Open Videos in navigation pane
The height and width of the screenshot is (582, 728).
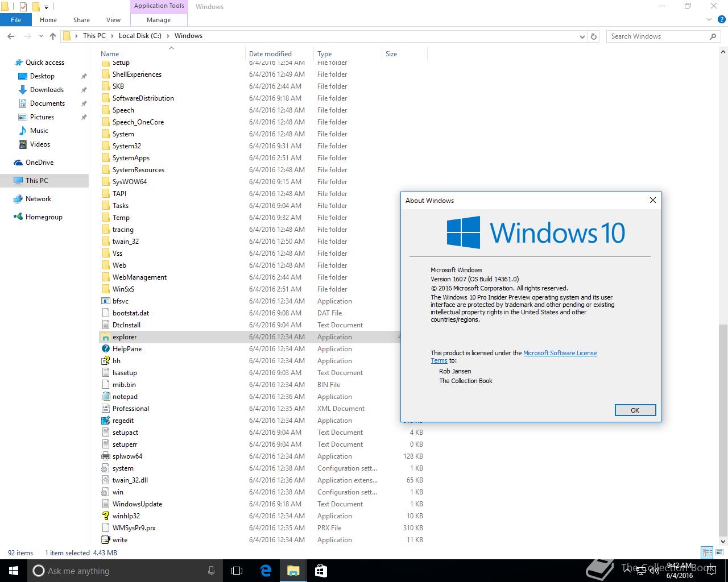click(x=40, y=144)
